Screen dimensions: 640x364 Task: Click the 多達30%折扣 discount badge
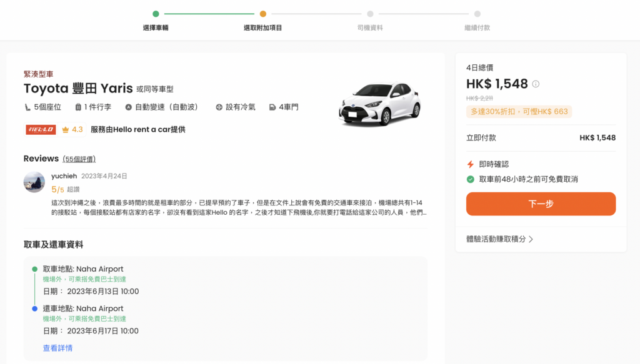tap(519, 112)
